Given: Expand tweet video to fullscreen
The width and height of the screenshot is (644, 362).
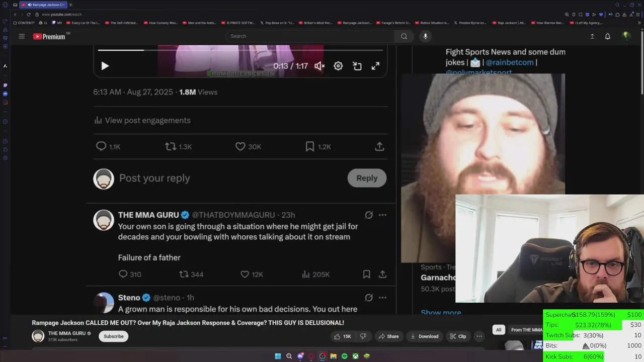Looking at the screenshot, I should 375,66.
